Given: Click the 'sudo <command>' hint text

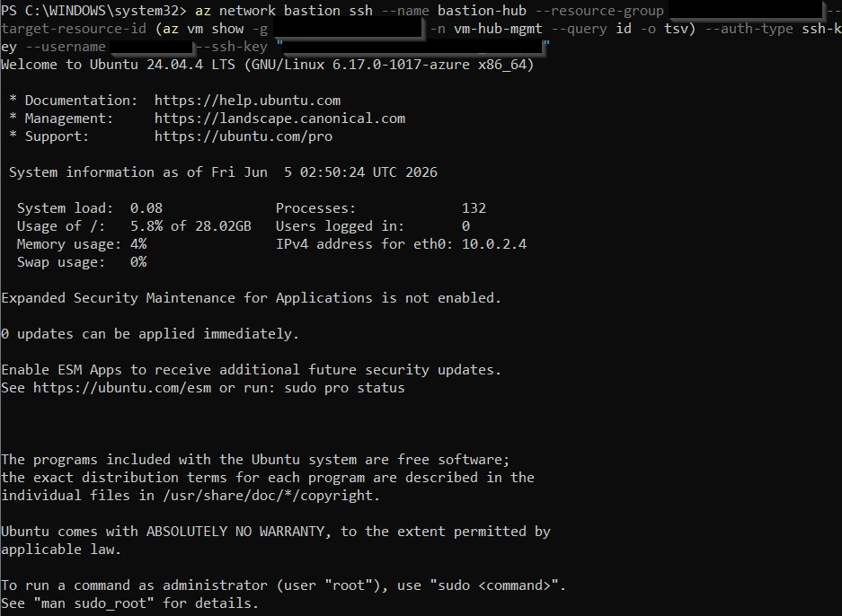Looking at the screenshot, I should (493, 585).
